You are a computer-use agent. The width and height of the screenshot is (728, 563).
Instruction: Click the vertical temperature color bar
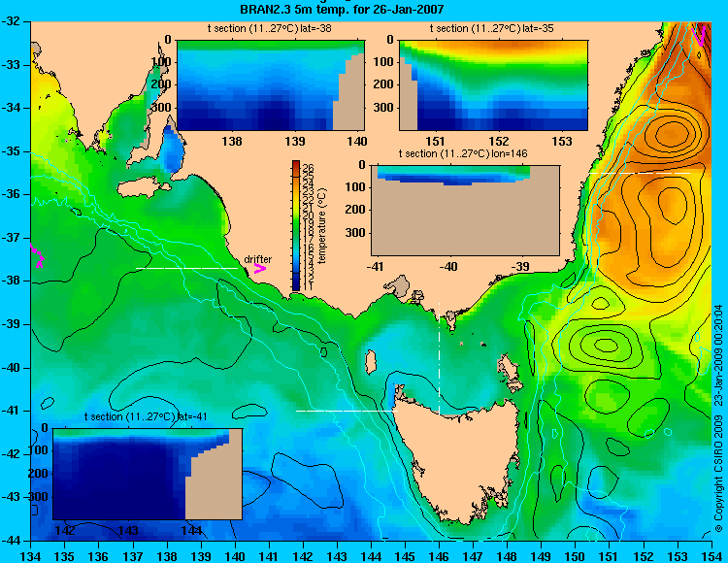pyautogui.click(x=296, y=225)
